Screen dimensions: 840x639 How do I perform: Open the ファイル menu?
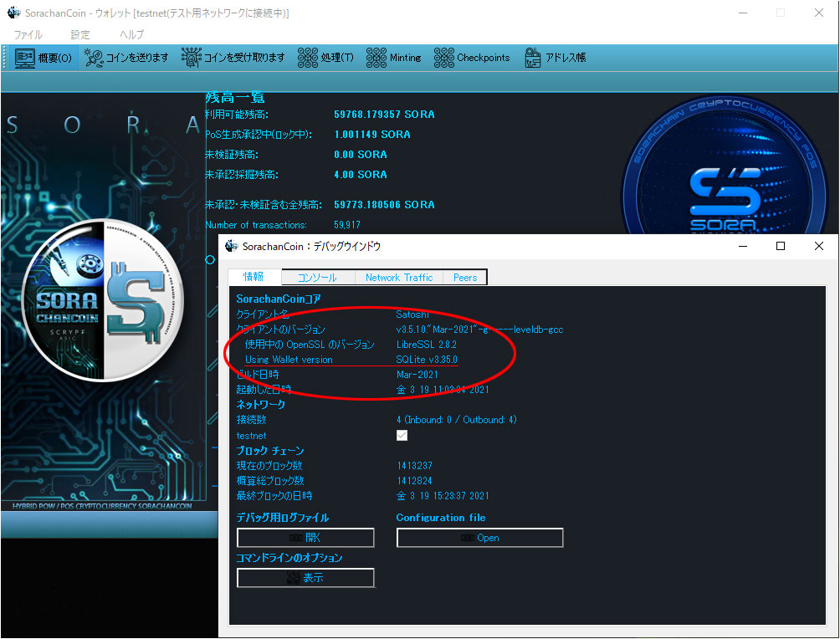pos(28,35)
